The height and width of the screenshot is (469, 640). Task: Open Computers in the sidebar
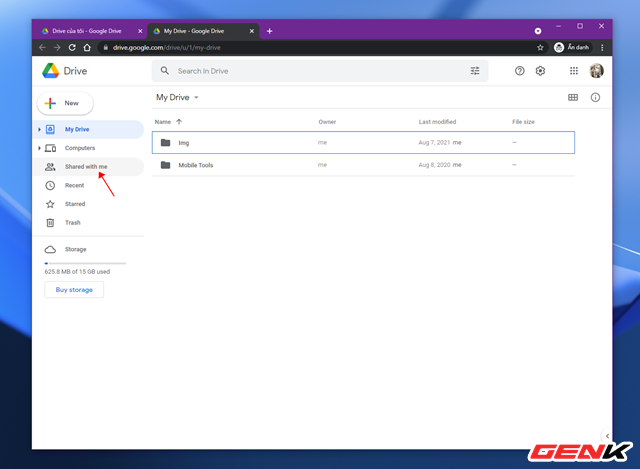pyautogui.click(x=88, y=148)
